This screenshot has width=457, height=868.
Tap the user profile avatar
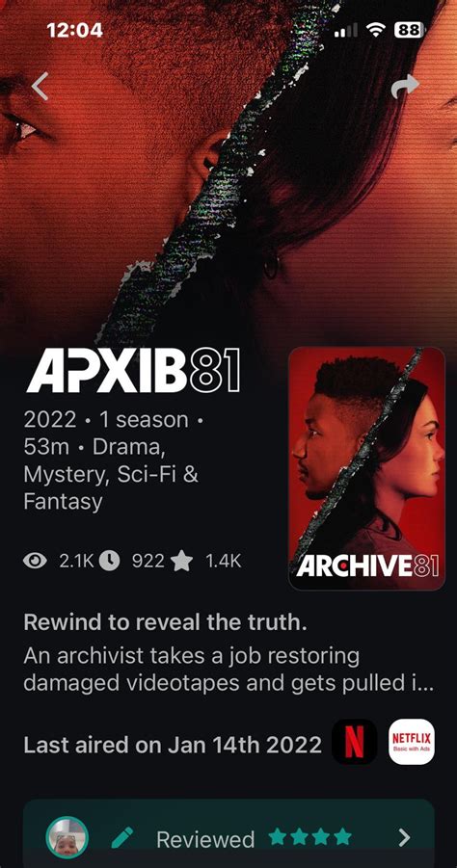tap(67, 837)
